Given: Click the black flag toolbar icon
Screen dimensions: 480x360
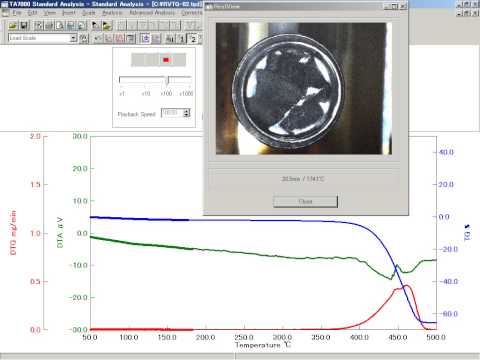Looking at the screenshot, I should pyautogui.click(x=95, y=25).
